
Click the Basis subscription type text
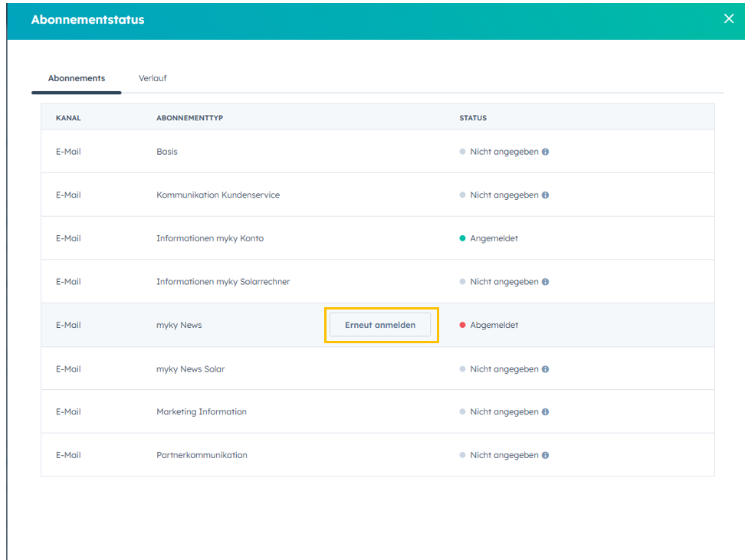167,152
